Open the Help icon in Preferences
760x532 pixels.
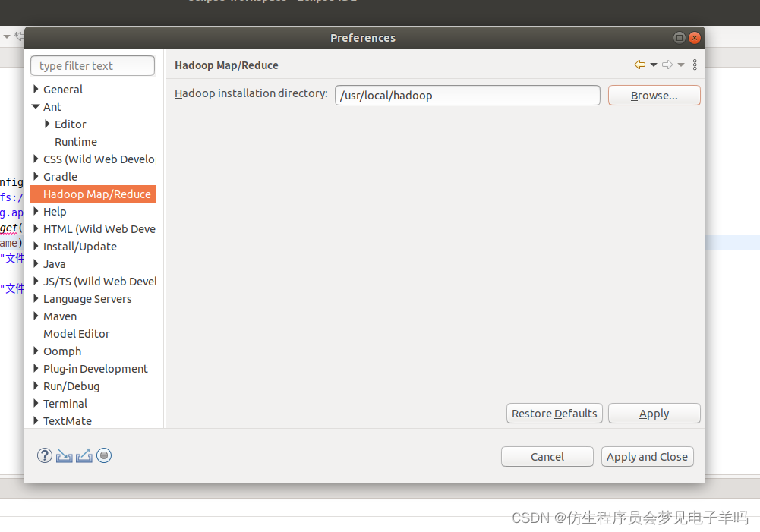pyautogui.click(x=45, y=455)
